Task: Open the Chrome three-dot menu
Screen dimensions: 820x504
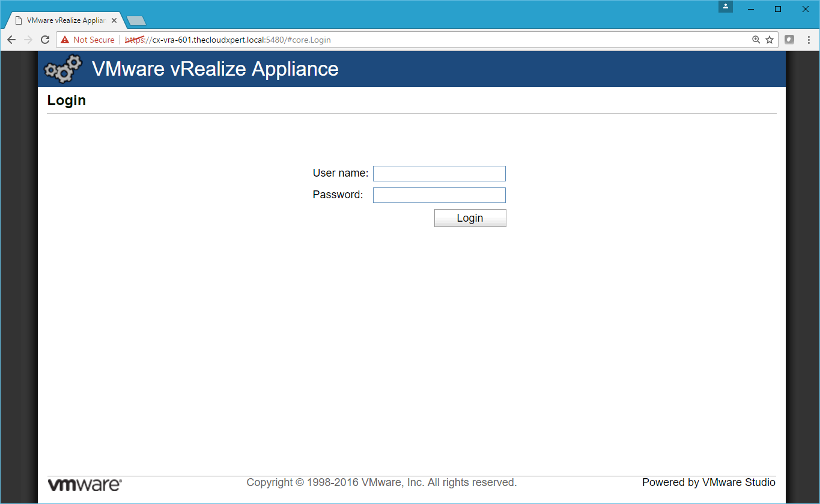Action: 808,40
